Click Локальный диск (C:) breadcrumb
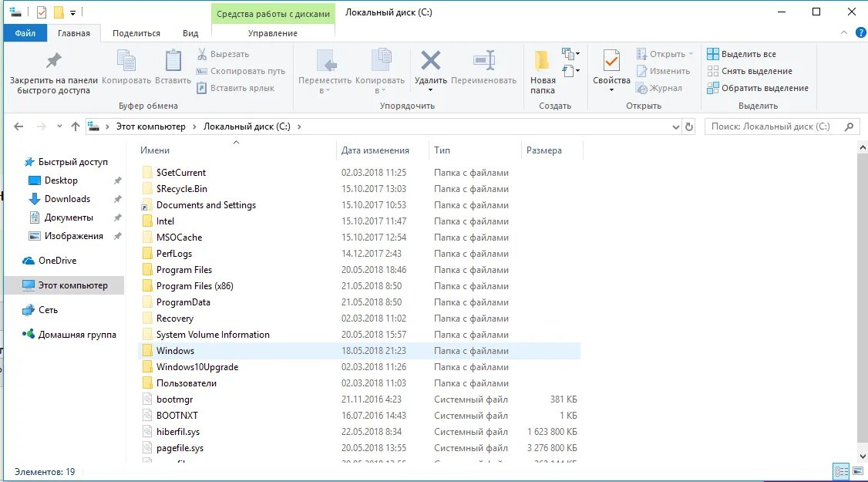The image size is (868, 482). pos(247,126)
